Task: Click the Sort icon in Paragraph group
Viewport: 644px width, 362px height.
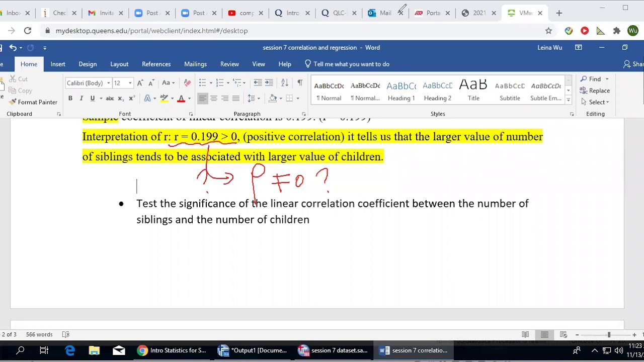Action: 284,83
